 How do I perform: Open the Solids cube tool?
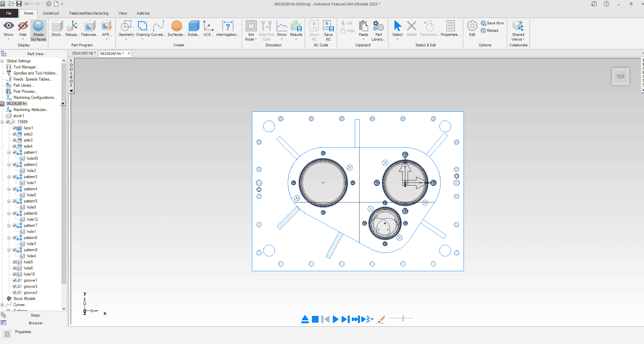coord(194,26)
